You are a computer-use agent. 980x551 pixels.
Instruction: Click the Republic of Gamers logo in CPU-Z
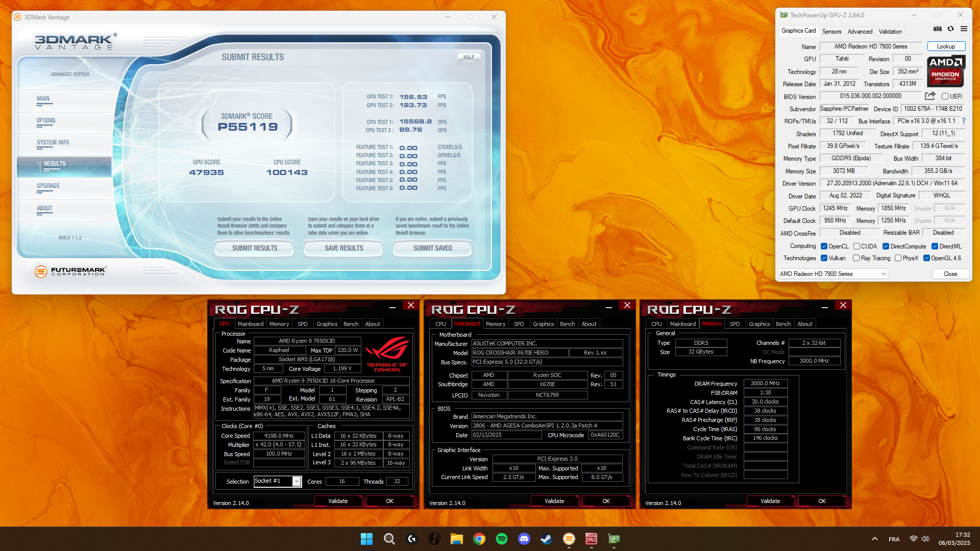pos(387,354)
